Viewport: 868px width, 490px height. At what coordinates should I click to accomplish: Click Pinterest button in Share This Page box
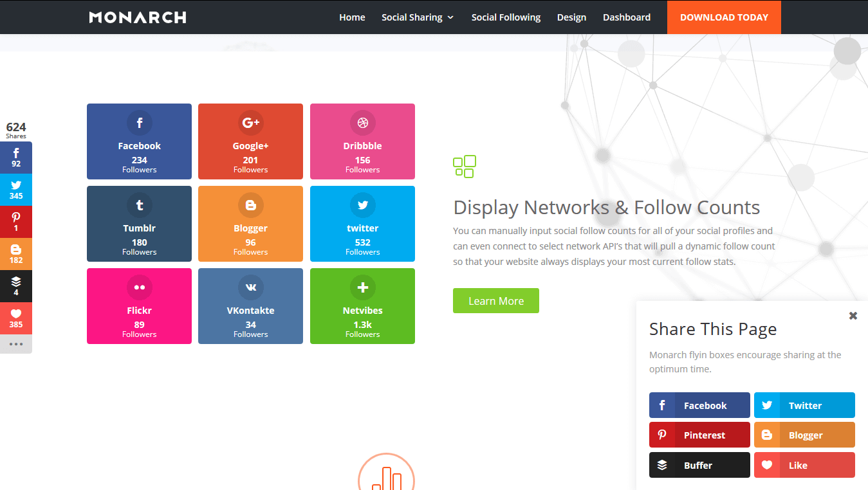click(x=699, y=435)
